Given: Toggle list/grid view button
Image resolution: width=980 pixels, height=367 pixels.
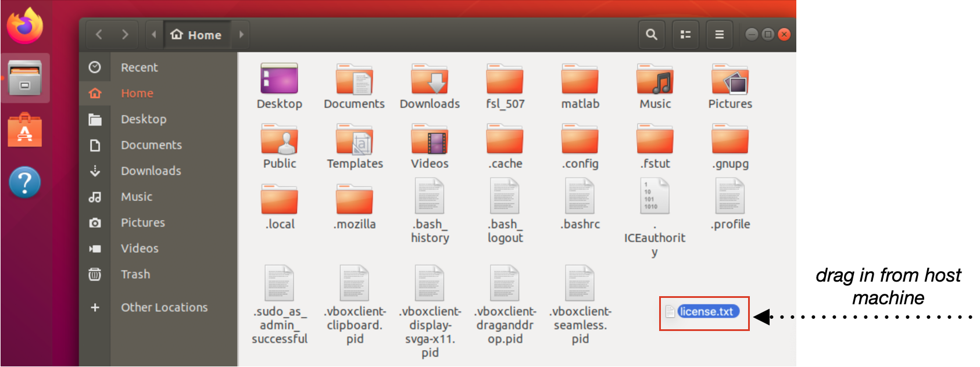Looking at the screenshot, I should (685, 35).
